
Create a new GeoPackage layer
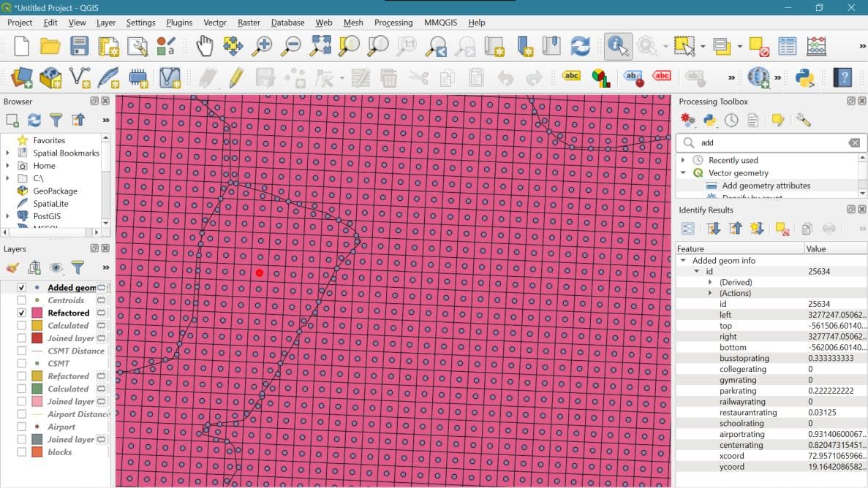point(50,77)
